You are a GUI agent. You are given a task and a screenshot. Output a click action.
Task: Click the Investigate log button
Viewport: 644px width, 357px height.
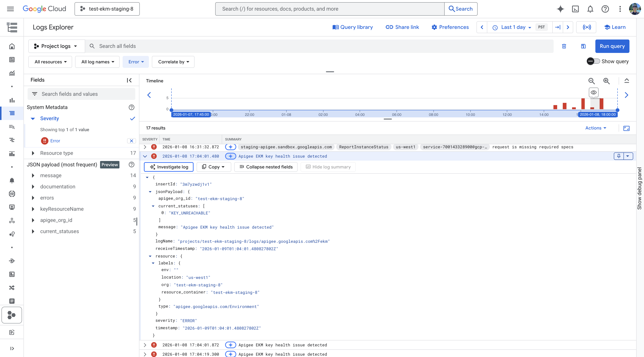pyautogui.click(x=169, y=167)
